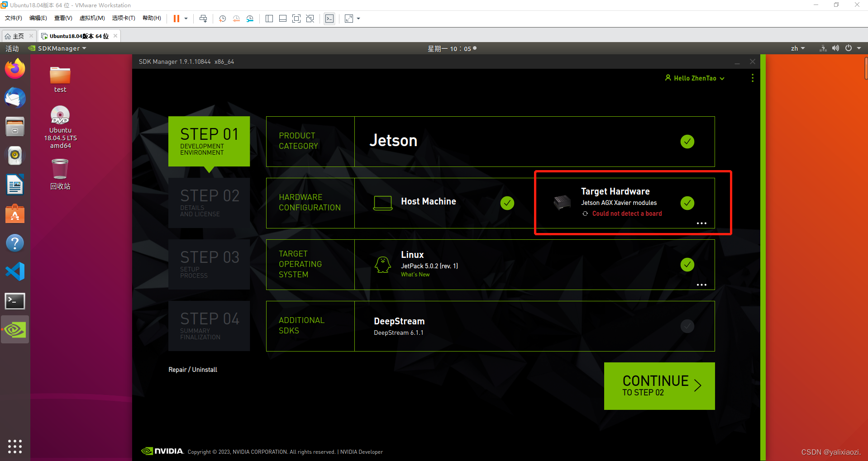Image resolution: width=868 pixels, height=461 pixels.
Task: Take a snapshot of the virtual machine
Action: coord(222,19)
